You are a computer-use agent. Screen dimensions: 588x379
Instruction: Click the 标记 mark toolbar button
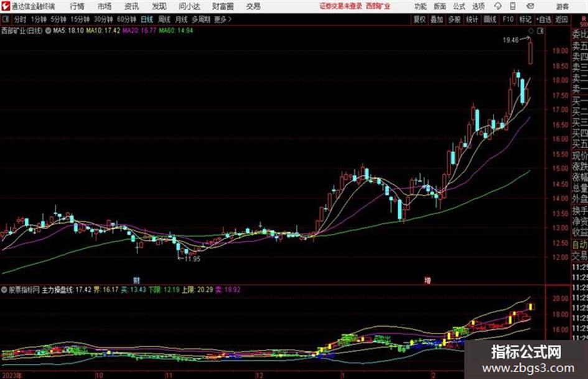coord(525,19)
